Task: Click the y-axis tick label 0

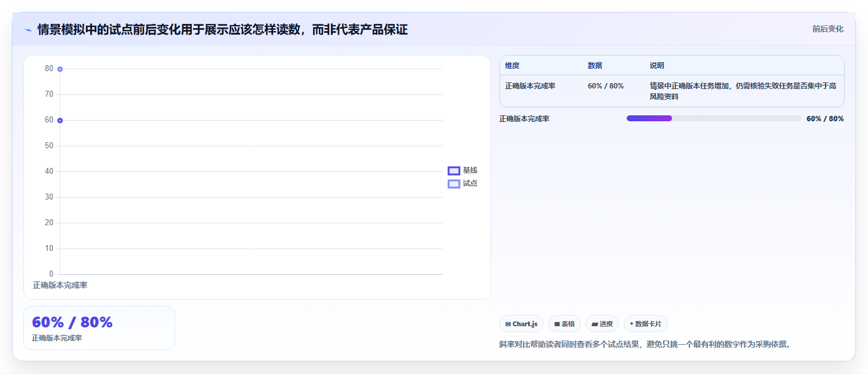Action: pos(51,274)
